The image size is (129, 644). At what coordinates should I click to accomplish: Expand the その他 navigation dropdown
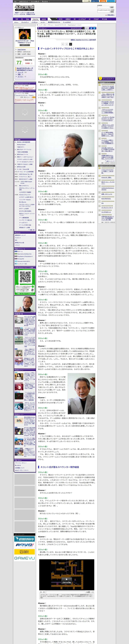tap(104, 19)
